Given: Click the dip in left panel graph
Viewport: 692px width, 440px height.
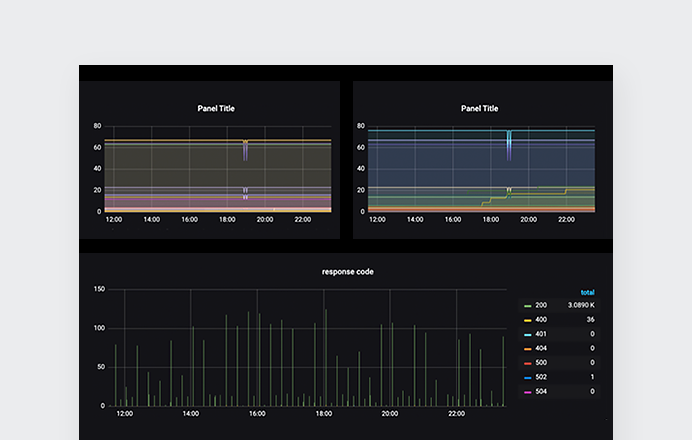Looking at the screenshot, I should click(x=245, y=150).
